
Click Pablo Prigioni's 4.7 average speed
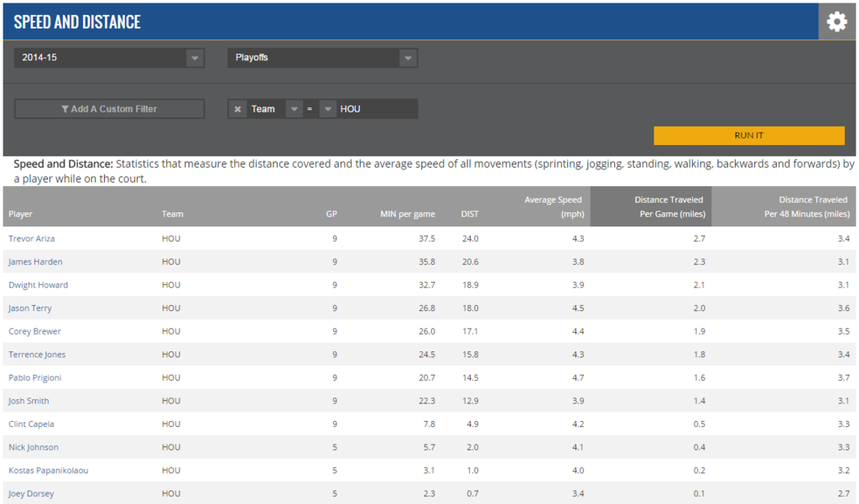tap(578, 377)
